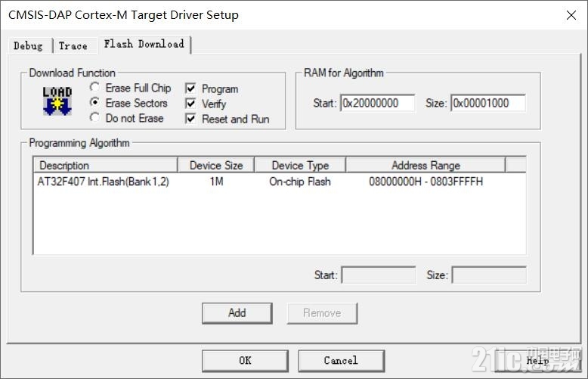Viewport: 588px width, 379px height.
Task: Click the Cancel button
Action: pyautogui.click(x=342, y=361)
